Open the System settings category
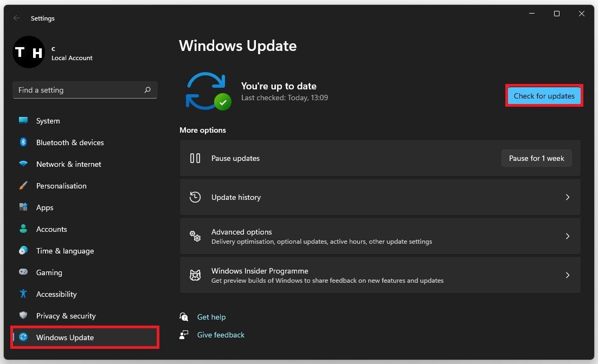The image size is (598, 364). click(85, 121)
